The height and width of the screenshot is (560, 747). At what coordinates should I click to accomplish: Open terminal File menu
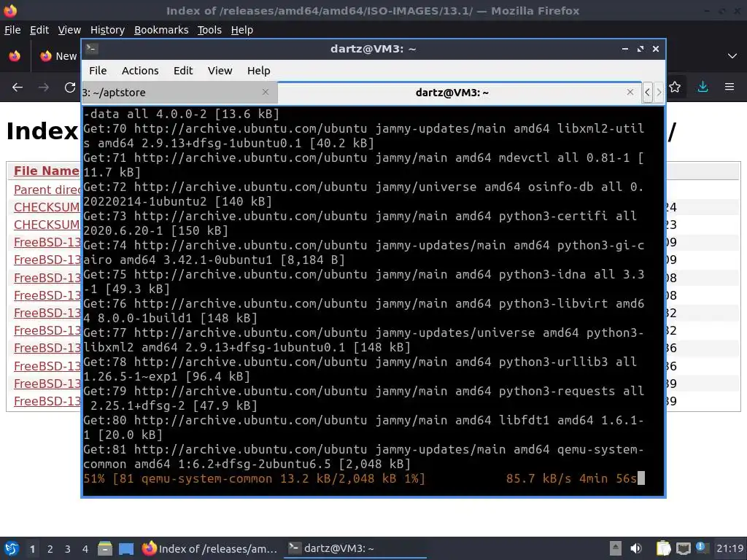coord(98,71)
